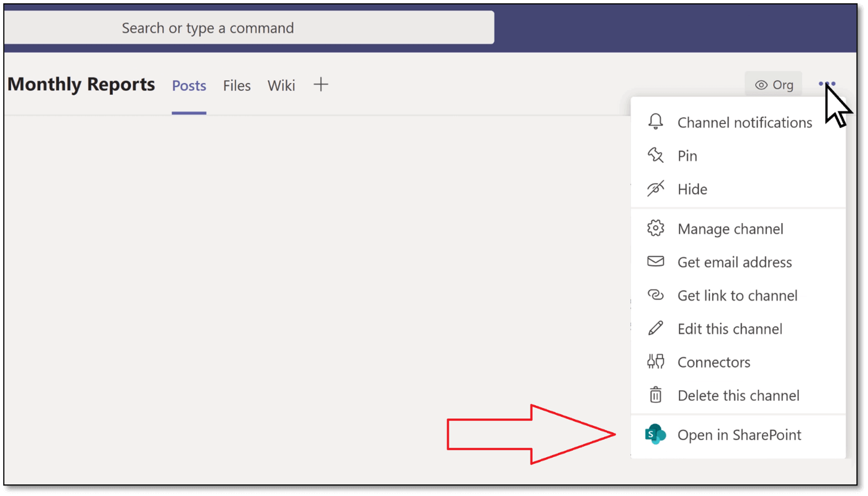The height and width of the screenshot is (496, 868).
Task: Open the More options ellipsis menu
Action: (x=827, y=84)
